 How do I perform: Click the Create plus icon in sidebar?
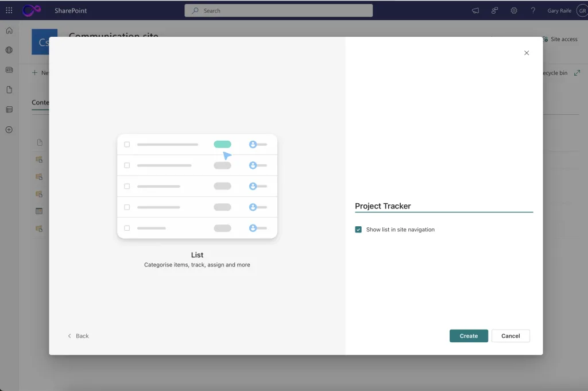click(9, 130)
